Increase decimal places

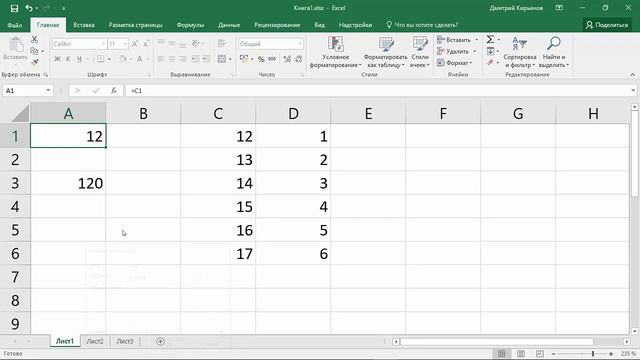pyautogui.click(x=287, y=59)
